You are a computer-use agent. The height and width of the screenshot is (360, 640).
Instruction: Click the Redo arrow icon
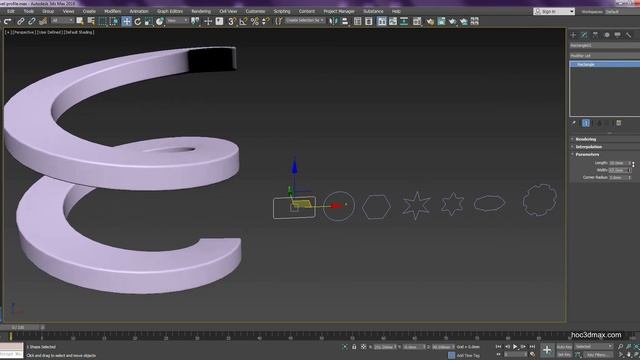[x=7, y=21]
